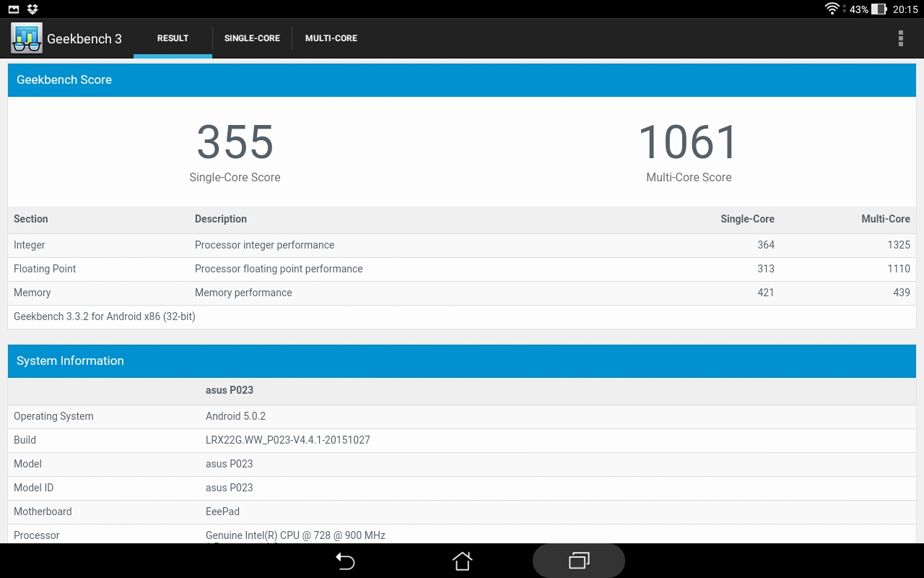Viewport: 924px width, 578px height.
Task: Open the recent apps overview button
Action: (x=579, y=561)
